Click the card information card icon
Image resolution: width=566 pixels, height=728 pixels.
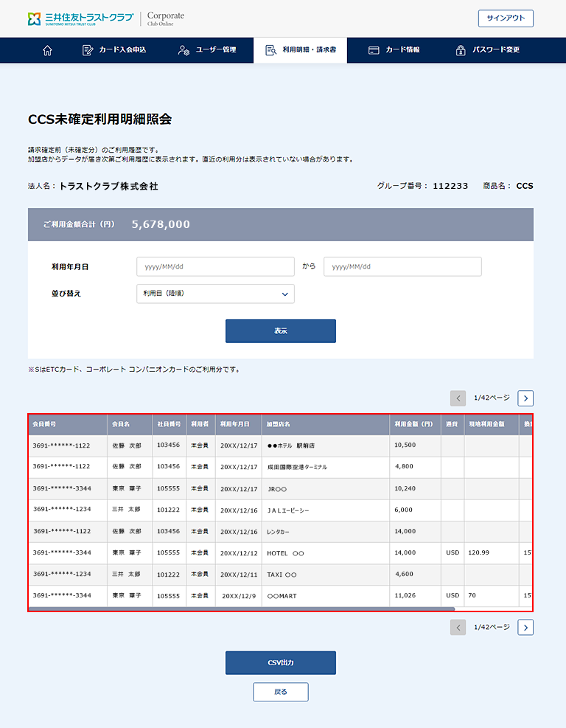(x=374, y=50)
